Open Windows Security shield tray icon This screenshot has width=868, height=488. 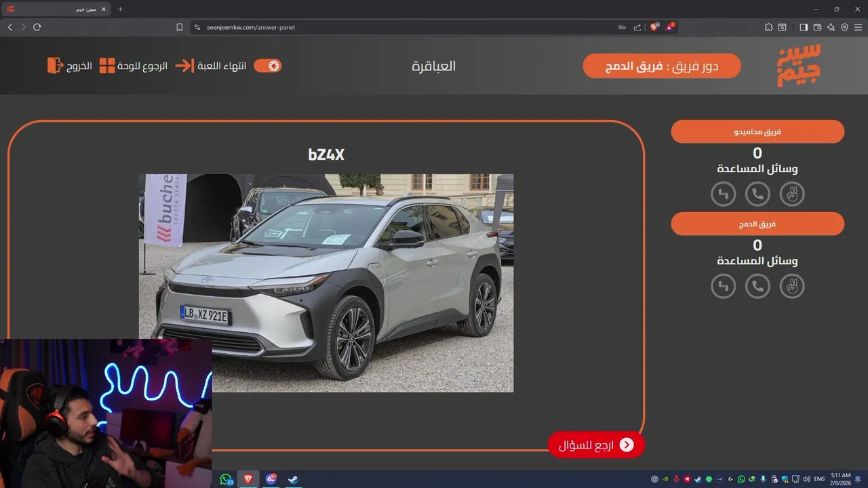pos(785,479)
